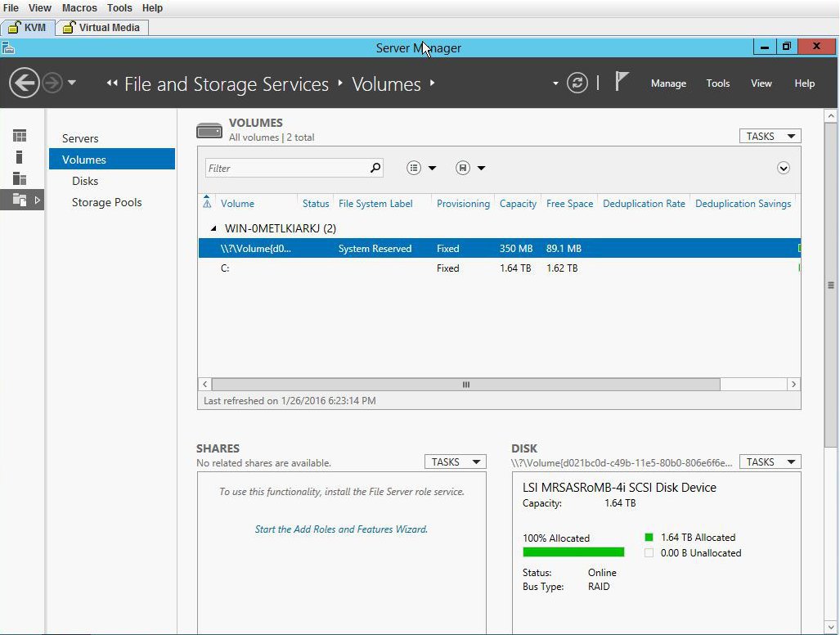Select Disks in the navigation pane
The width and height of the screenshot is (840, 635).
[85, 181]
